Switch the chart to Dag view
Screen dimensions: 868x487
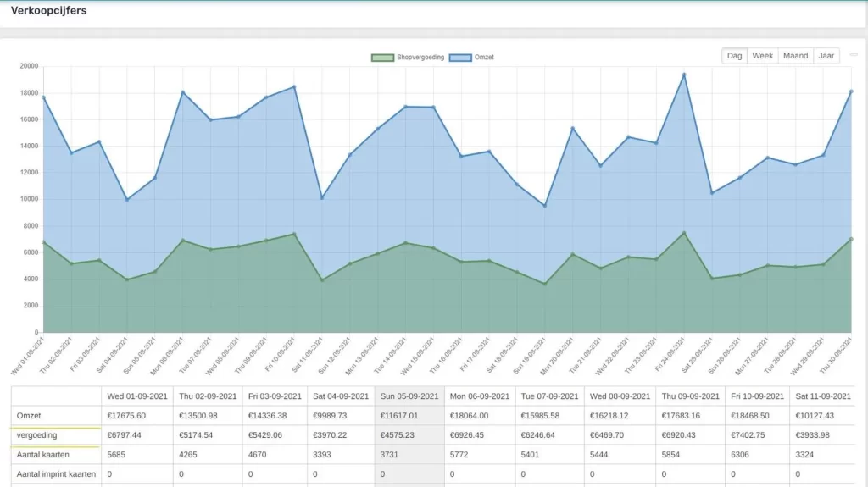[734, 56]
